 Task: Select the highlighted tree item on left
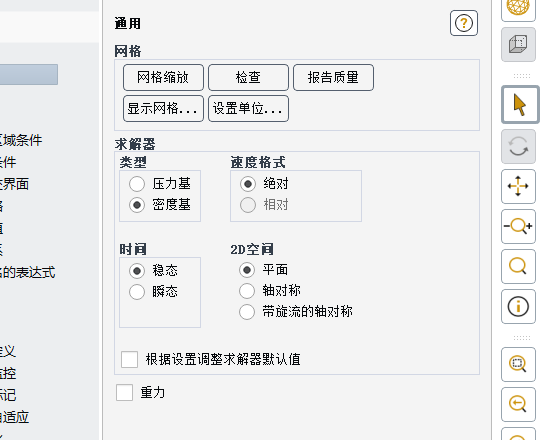[x=29, y=74]
